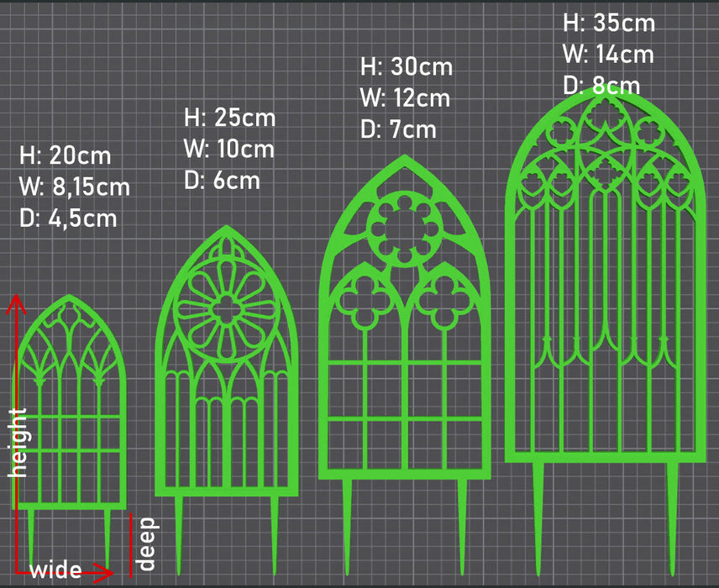
Task: Click the red height arrow's top arrowhead
Action: (x=16, y=302)
